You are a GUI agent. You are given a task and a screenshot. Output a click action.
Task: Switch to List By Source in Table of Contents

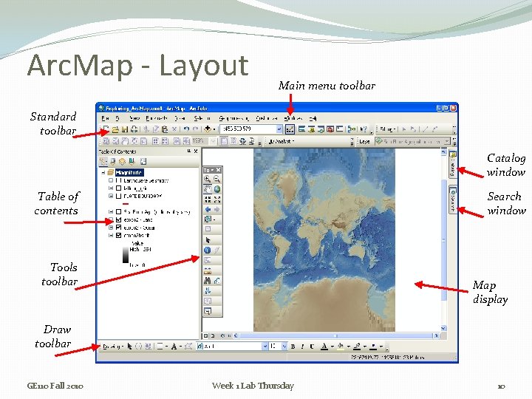point(112,162)
